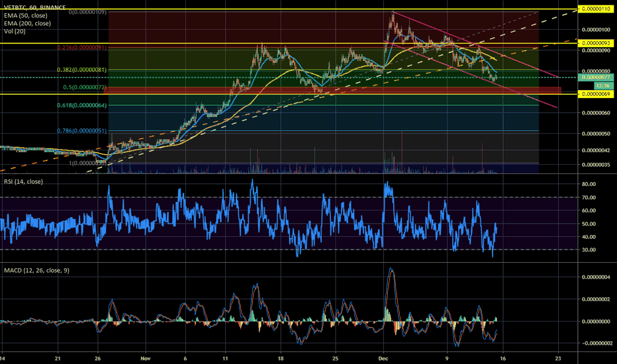Click the 6 date on the time axis
This screenshot has width=617, height=364.
pyautogui.click(x=185, y=359)
